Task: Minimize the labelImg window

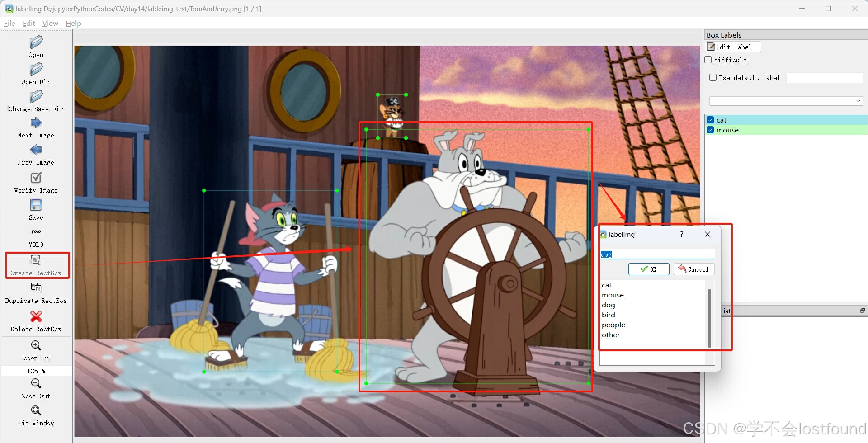Action: pos(802,9)
